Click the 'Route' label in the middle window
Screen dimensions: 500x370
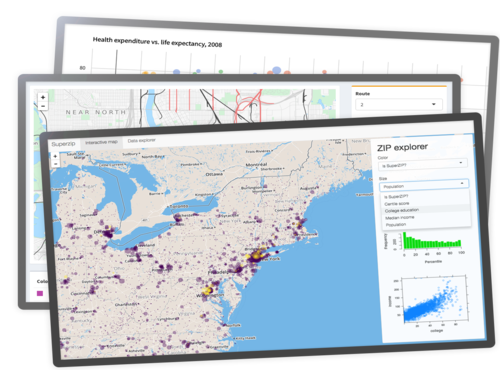[x=363, y=94]
